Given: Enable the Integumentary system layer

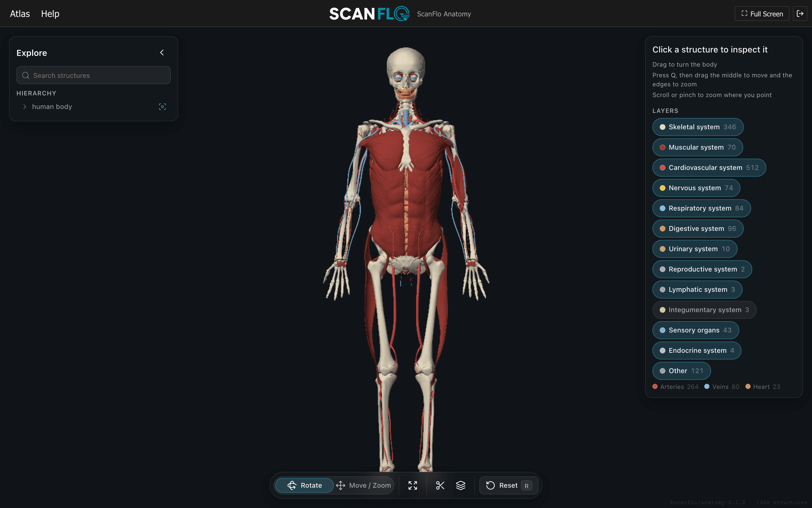Looking at the screenshot, I should [x=705, y=310].
